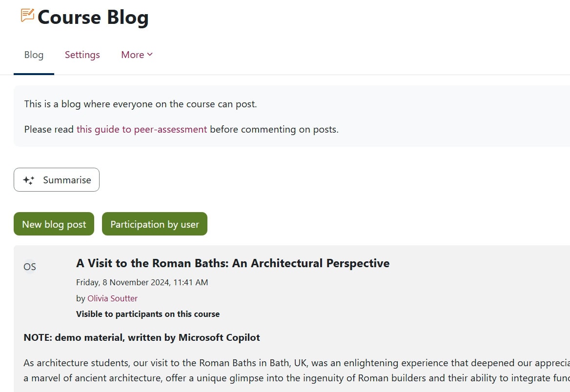Click the 'Please read' text before the link
570x392 pixels.
tap(49, 129)
